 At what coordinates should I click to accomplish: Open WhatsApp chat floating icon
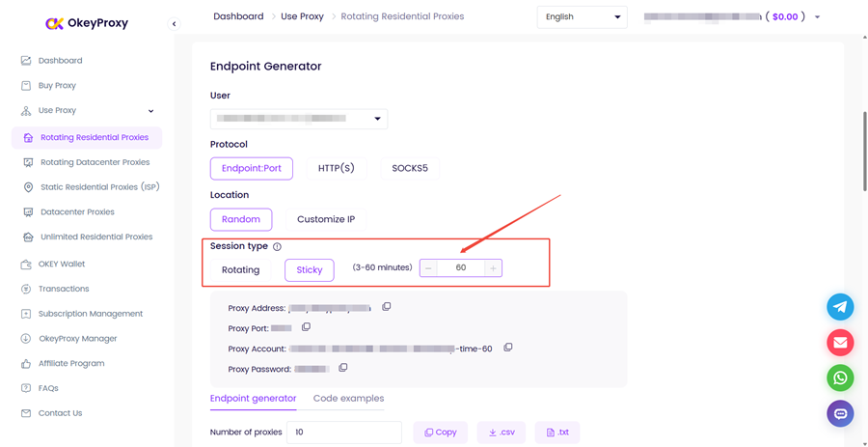(x=840, y=377)
